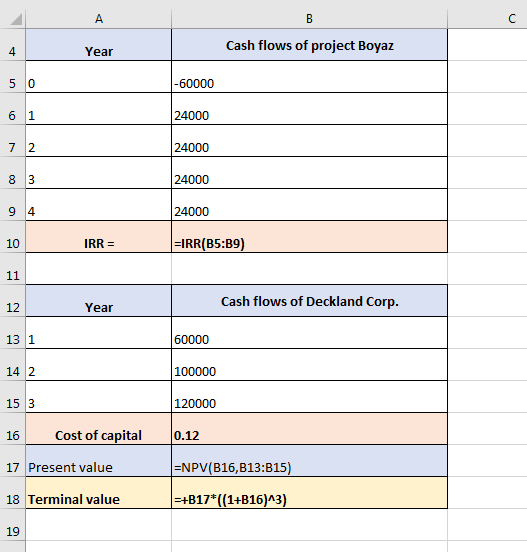
Task: Select the cell containing 60000 in row 13
Action: (309, 333)
